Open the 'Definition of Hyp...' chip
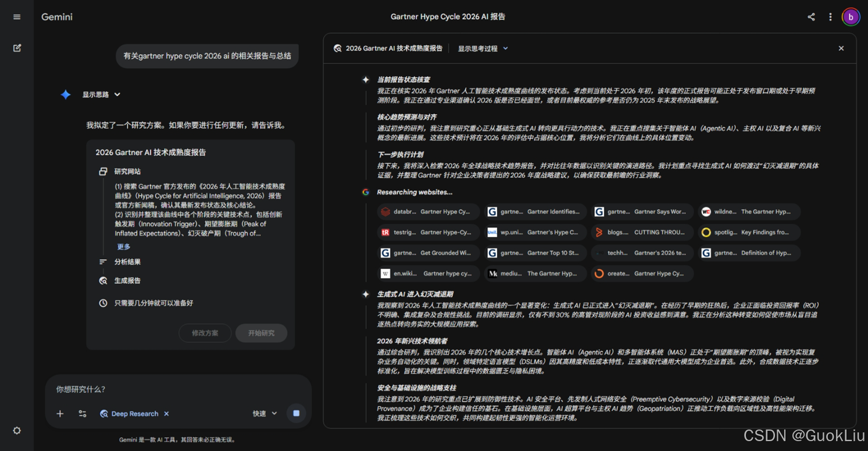The image size is (868, 451). pos(749,253)
